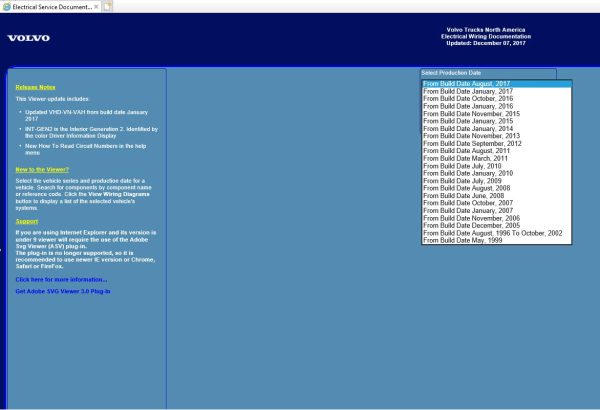Select From Build Date January, 2010
Screen dimensions: 600x410
[497, 173]
